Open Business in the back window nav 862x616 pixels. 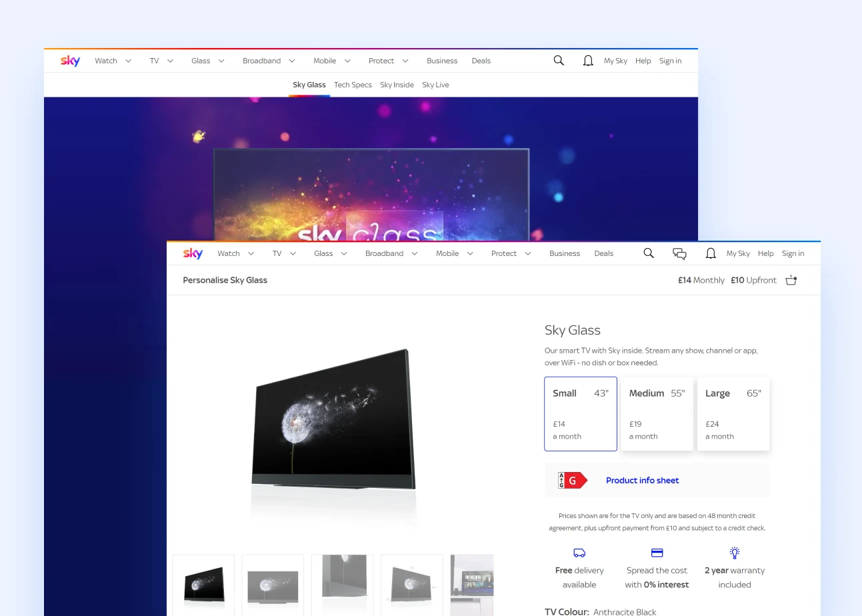(x=442, y=61)
